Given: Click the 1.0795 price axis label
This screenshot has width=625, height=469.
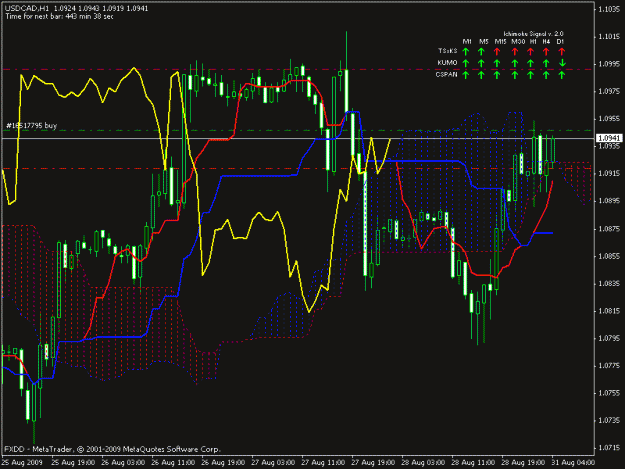Looking at the screenshot, I should pos(609,338).
